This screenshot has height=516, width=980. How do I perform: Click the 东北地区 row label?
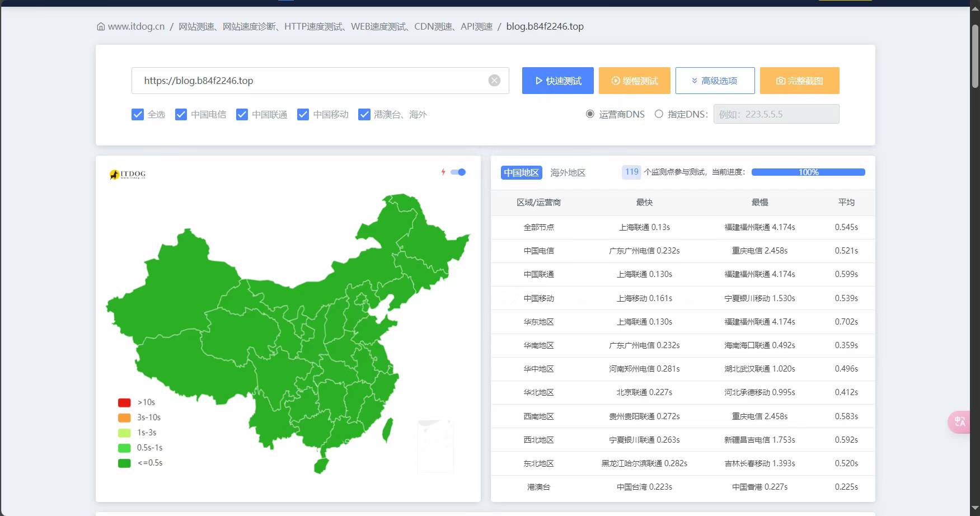pos(538,463)
